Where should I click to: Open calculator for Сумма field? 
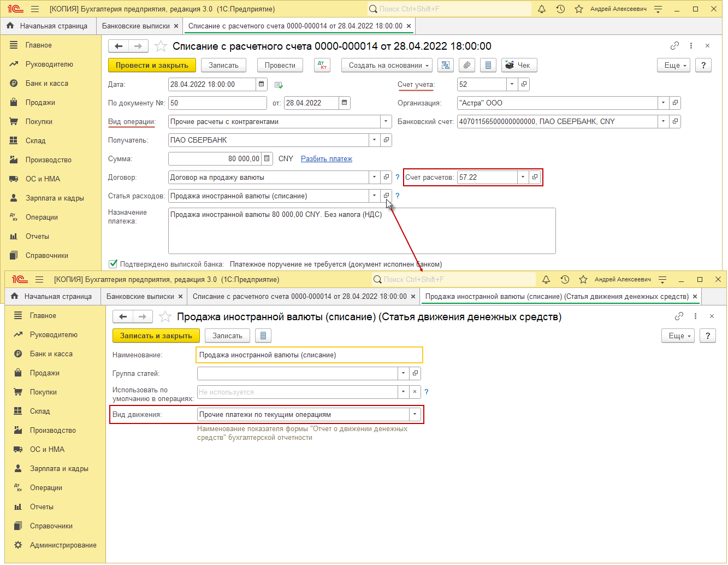(x=267, y=158)
